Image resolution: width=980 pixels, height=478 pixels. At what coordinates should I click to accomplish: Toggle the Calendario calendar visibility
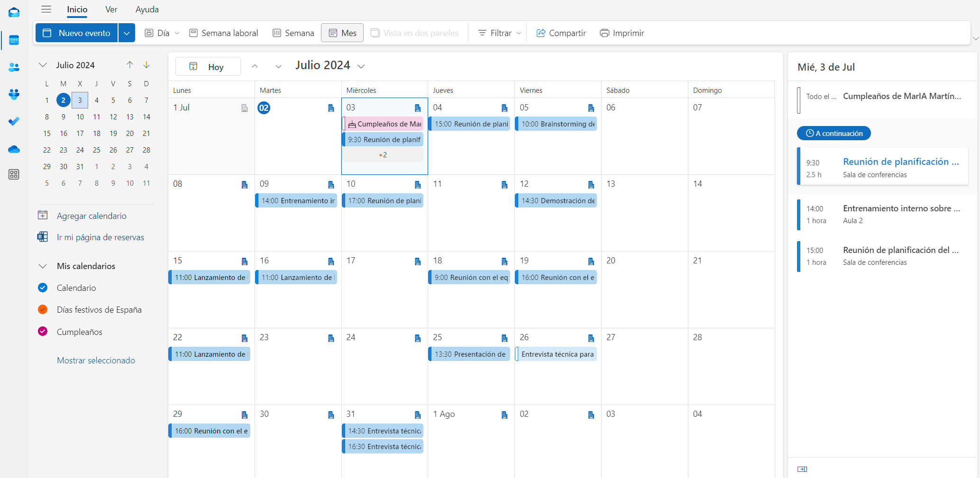43,288
